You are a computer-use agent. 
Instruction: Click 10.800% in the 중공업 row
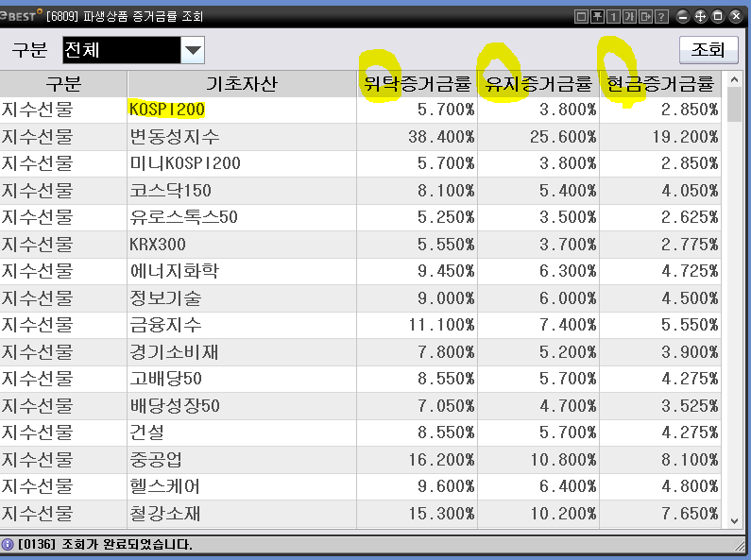[563, 460]
